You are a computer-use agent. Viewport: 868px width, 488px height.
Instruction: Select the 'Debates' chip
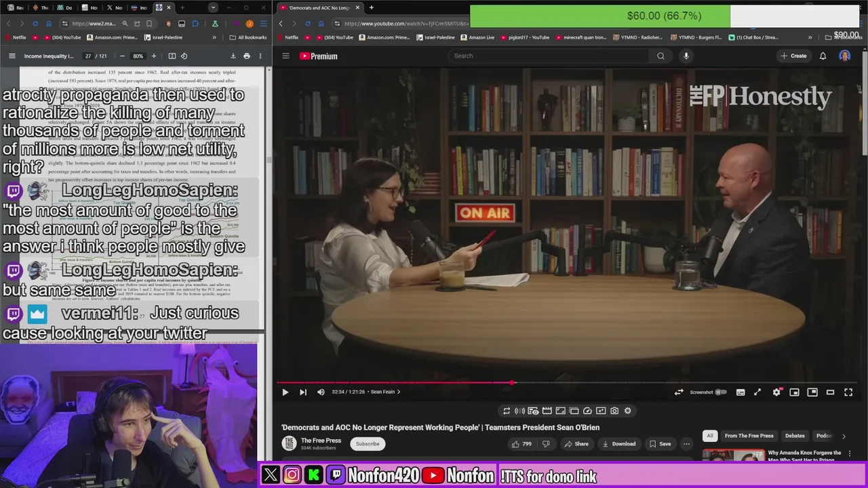pyautogui.click(x=795, y=436)
